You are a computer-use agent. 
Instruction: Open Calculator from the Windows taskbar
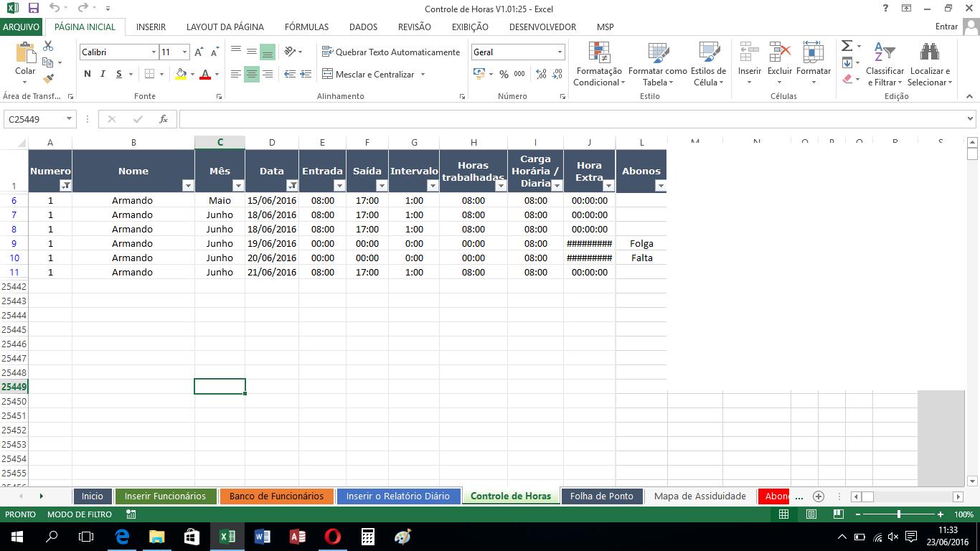(x=367, y=536)
